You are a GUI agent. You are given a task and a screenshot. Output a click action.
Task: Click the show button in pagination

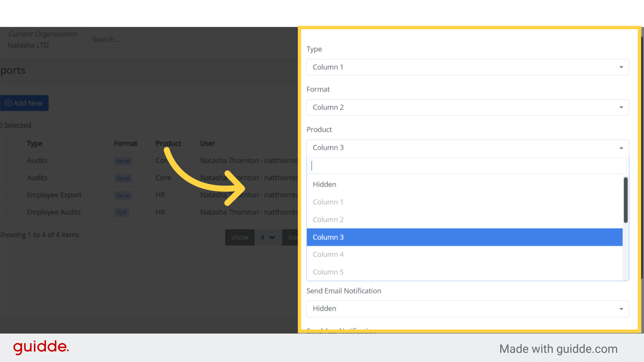[240, 237]
